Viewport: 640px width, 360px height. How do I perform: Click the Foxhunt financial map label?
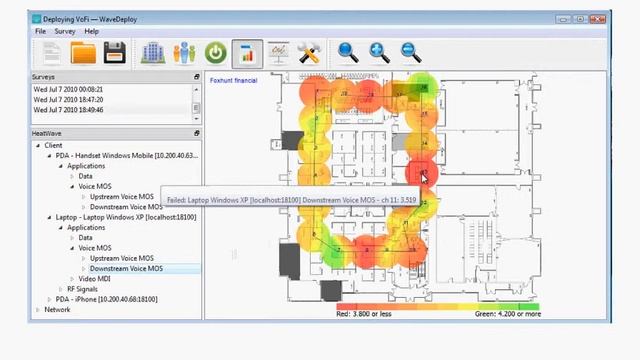point(233,80)
